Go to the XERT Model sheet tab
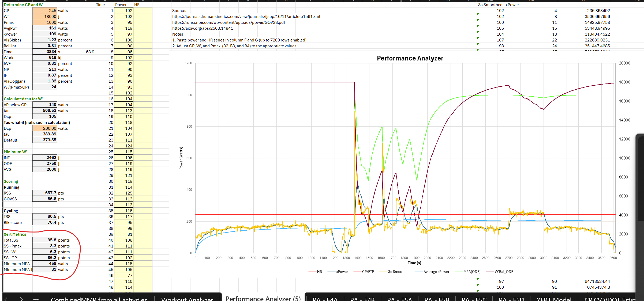 [554, 299]
